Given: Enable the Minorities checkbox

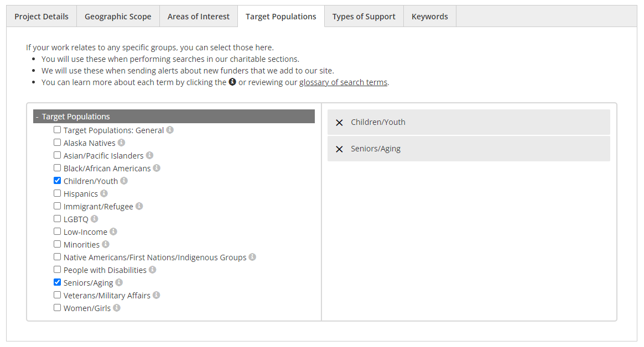Looking at the screenshot, I should [58, 244].
